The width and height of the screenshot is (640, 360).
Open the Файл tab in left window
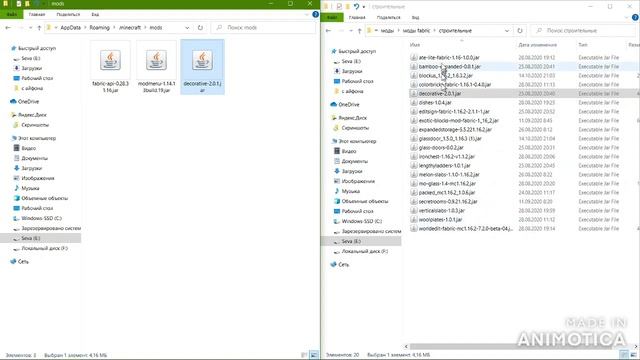tap(11, 14)
